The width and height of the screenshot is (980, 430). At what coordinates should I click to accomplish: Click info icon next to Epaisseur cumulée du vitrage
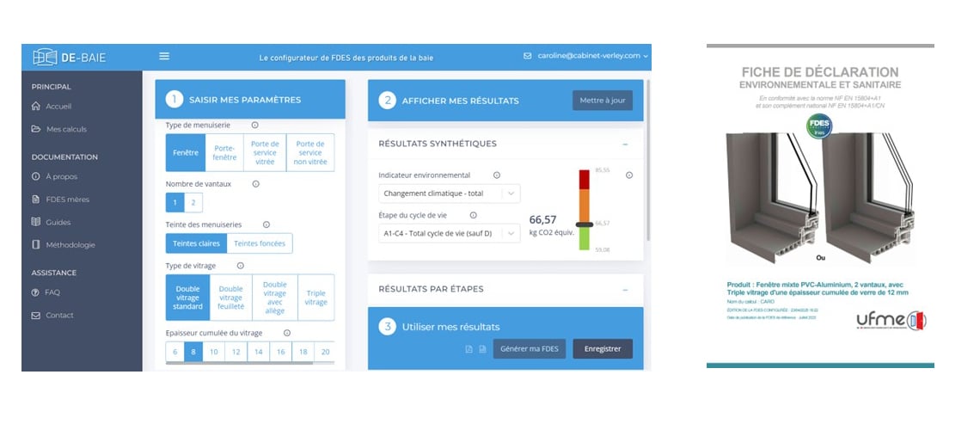click(287, 333)
